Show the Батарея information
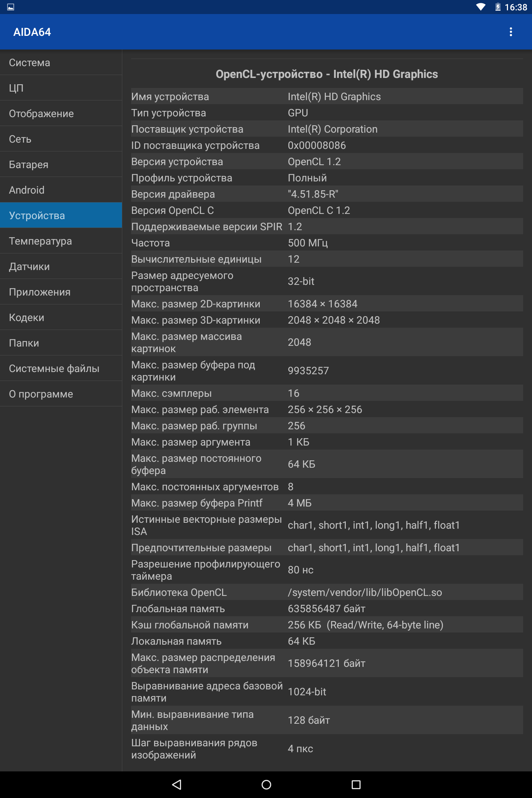The width and height of the screenshot is (532, 798). click(61, 164)
